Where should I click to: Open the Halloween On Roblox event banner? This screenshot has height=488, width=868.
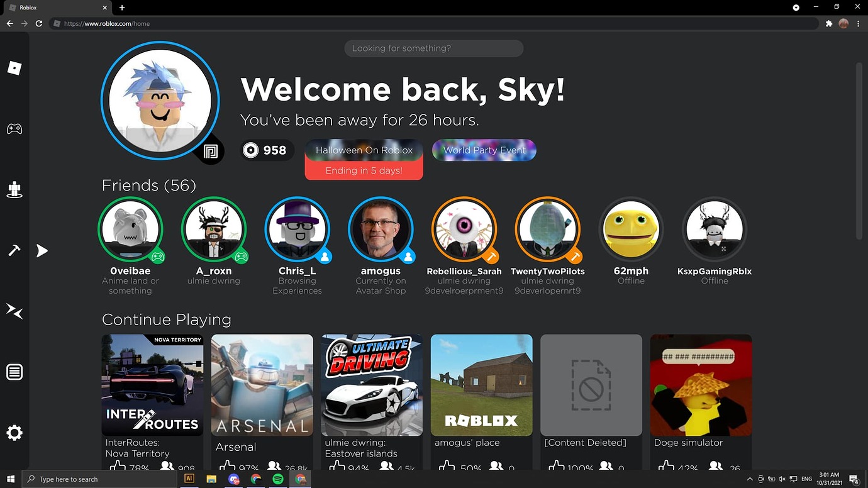364,150
